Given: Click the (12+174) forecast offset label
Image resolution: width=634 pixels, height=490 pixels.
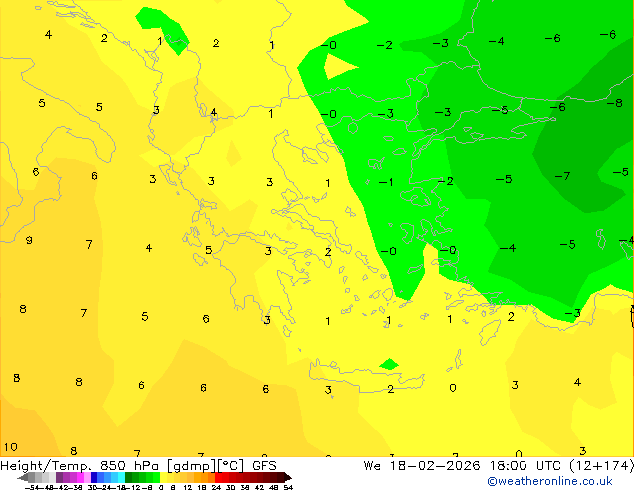Looking at the screenshot, I should click(x=601, y=466).
